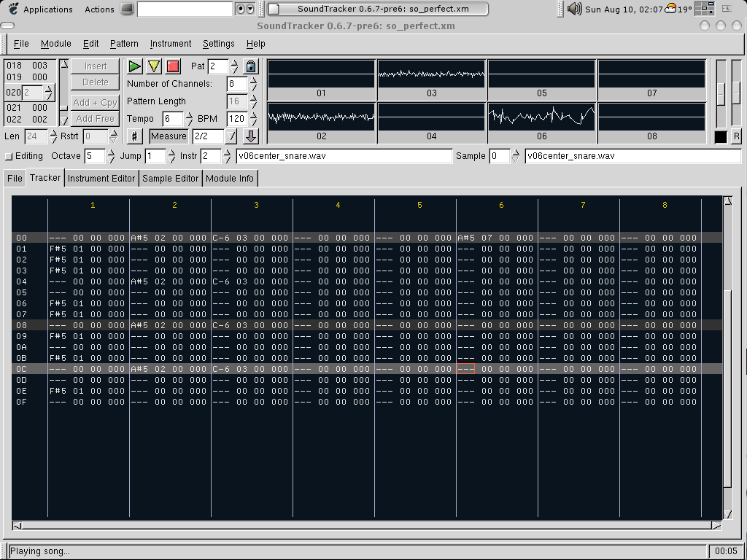This screenshot has width=747, height=560.
Task: Increase Sample number with its up arrow
Action: [516, 152]
